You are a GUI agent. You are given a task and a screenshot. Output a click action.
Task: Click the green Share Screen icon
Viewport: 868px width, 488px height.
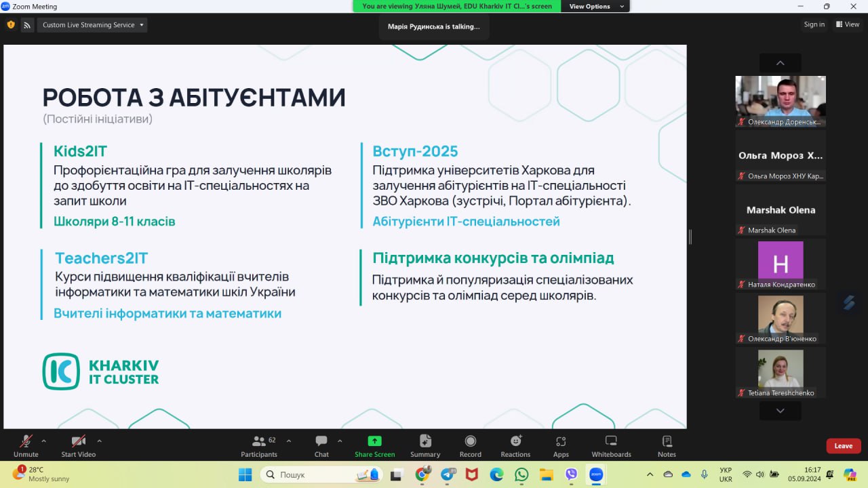coord(374,441)
